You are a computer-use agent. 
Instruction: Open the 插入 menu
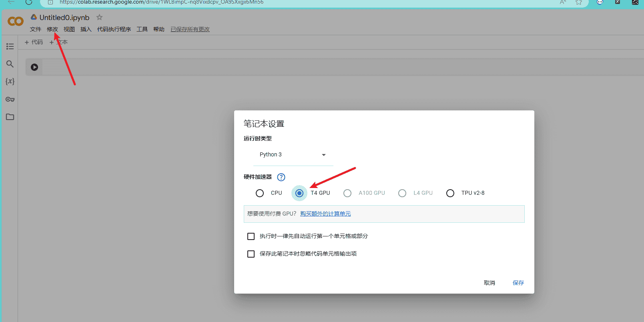pos(86,29)
